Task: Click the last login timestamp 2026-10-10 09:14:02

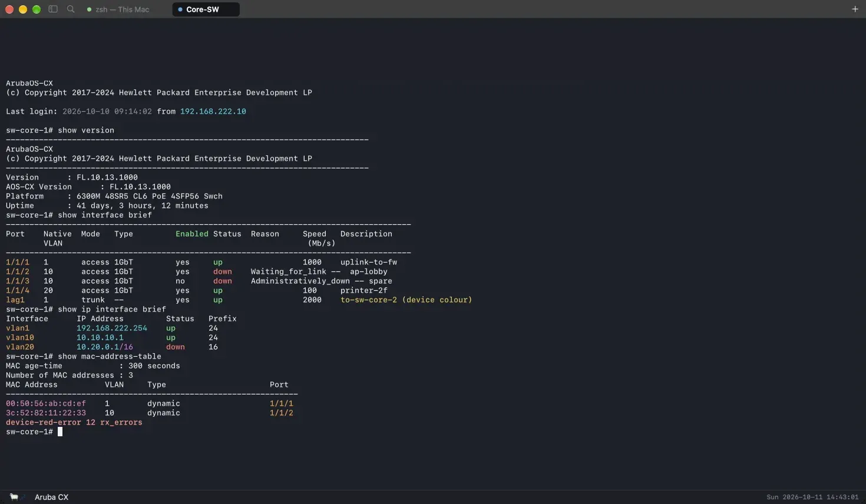Action: [x=107, y=111]
